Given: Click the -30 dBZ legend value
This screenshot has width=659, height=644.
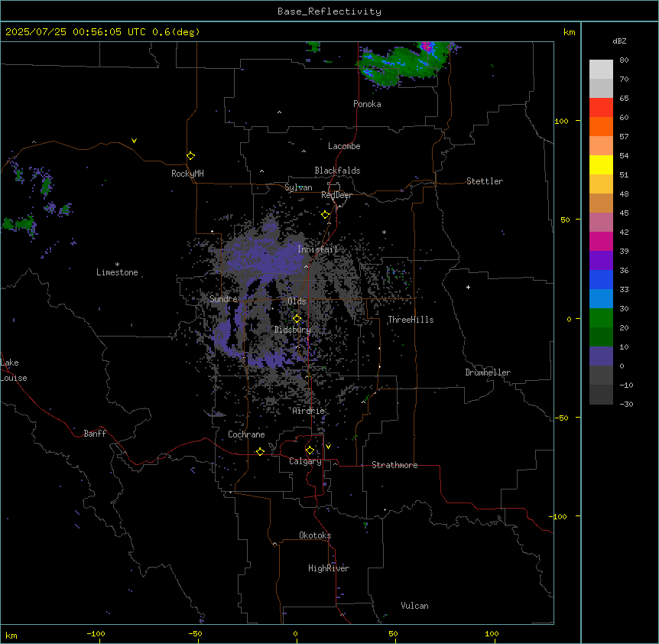Looking at the screenshot, I should click(626, 405).
